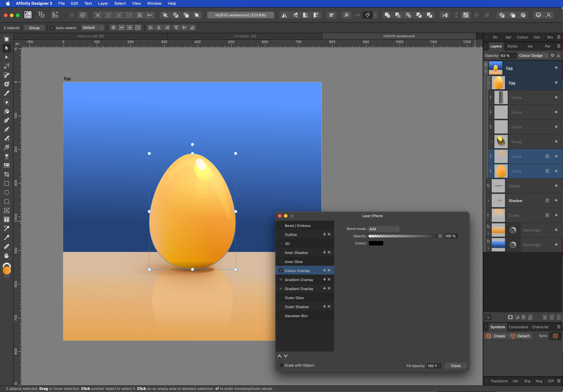Screen dimensions: 563x392
Task: Click the Detach symbol button
Action: click(520, 336)
